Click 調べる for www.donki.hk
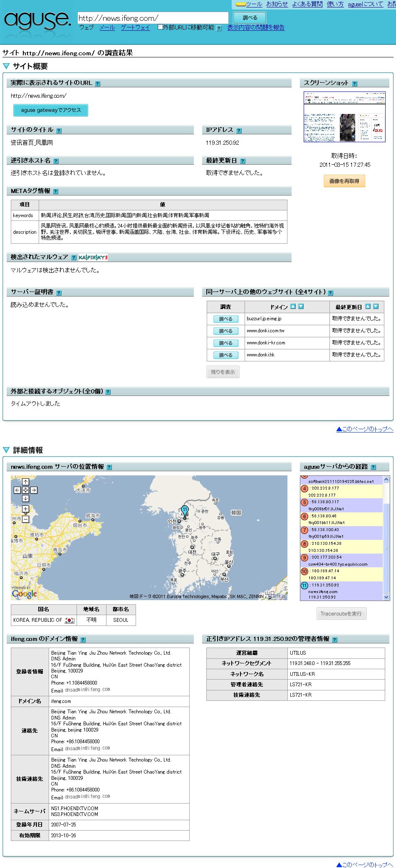 click(226, 355)
